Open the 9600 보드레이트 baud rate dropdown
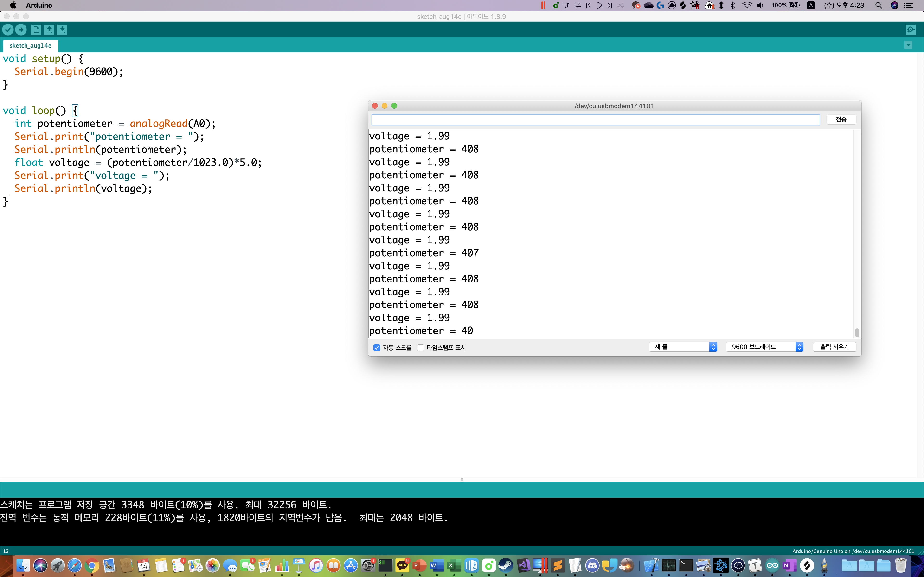Screen dimensions: 924x577 (764, 347)
